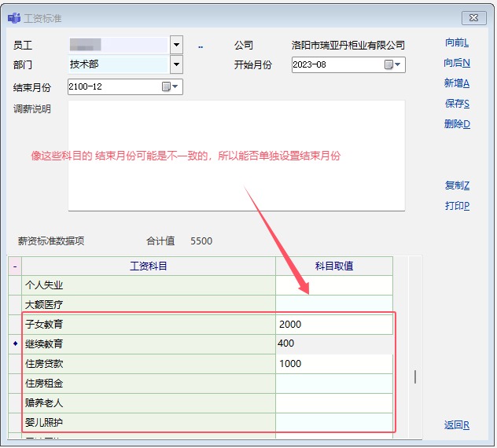Expand the 部门 dropdown list
The width and height of the screenshot is (497, 448).
pyautogui.click(x=176, y=64)
